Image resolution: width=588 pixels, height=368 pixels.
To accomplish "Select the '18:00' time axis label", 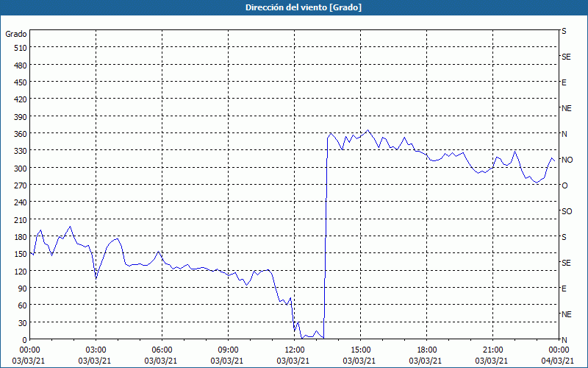I will pos(427,350).
